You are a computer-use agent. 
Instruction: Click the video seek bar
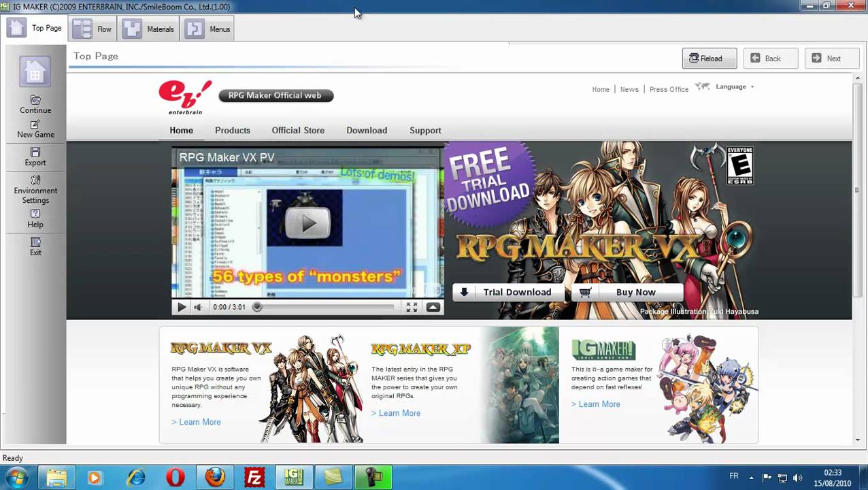[x=325, y=308]
